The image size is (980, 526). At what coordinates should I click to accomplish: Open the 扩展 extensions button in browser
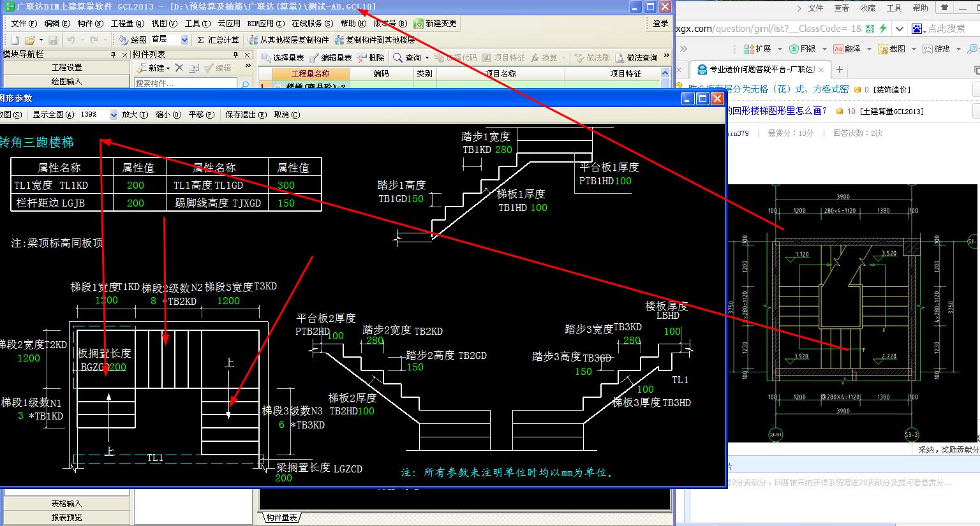[x=758, y=48]
